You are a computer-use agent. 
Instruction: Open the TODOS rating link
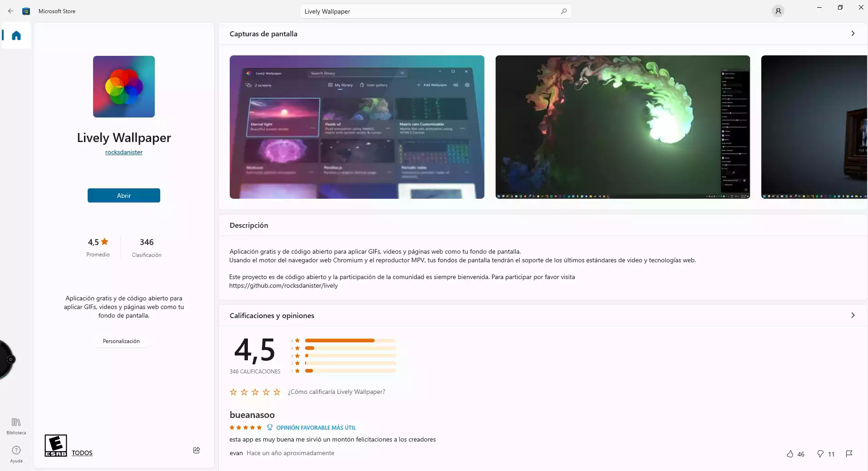click(x=82, y=453)
